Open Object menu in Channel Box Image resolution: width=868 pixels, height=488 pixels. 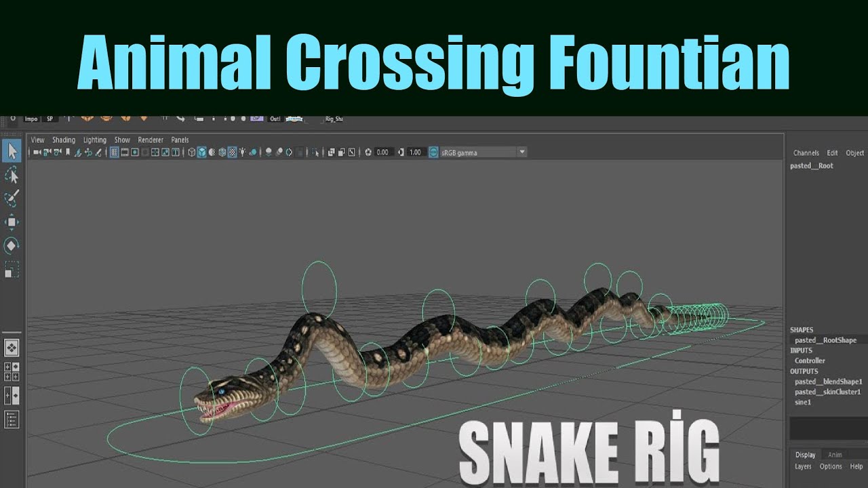[855, 153]
